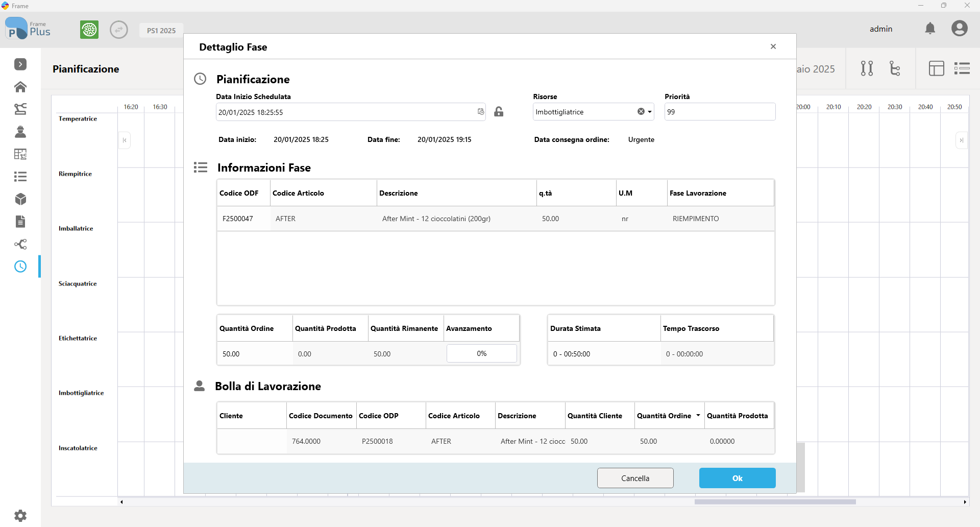Sort by Codice ODF column header
980x527 pixels.
point(243,193)
